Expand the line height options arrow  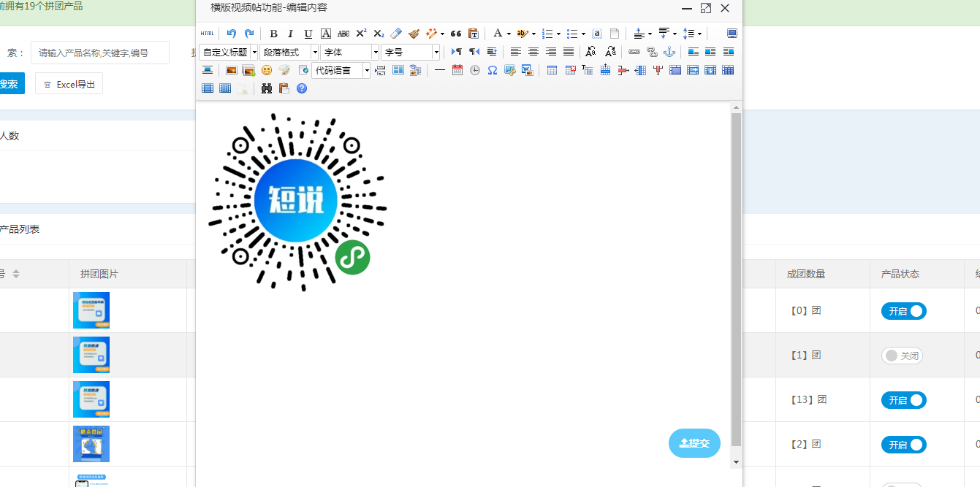pos(699,34)
